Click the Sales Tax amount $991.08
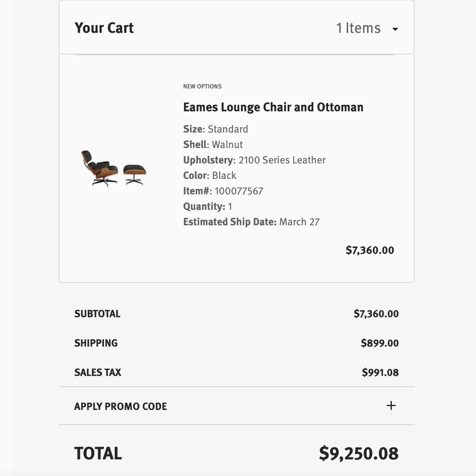The width and height of the screenshot is (476, 476). 380,372
